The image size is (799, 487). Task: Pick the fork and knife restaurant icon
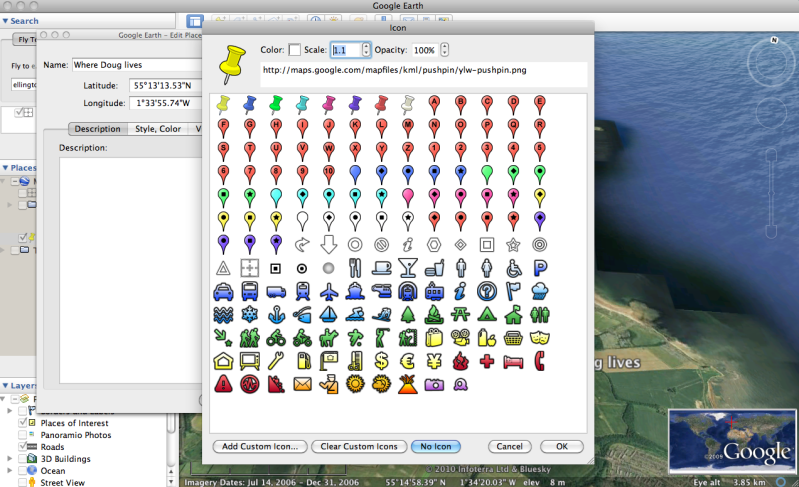(x=355, y=266)
